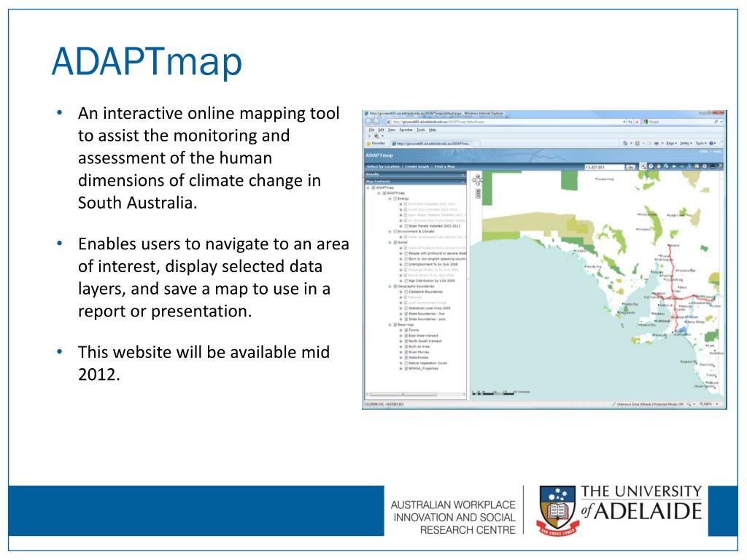Image resolution: width=747 pixels, height=560 pixels.
Task: Toggle Age Distribution by LGA checkbox
Action: tap(406, 281)
